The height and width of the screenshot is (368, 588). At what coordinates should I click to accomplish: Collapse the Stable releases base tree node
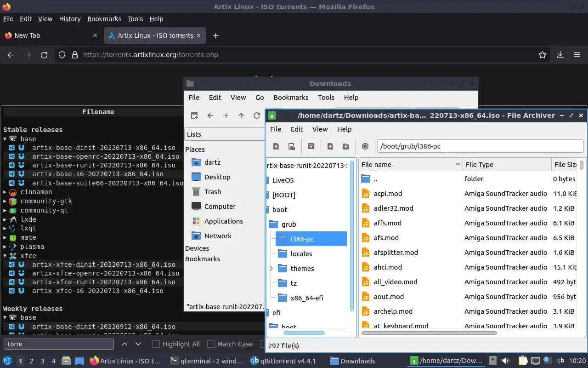tap(5, 139)
